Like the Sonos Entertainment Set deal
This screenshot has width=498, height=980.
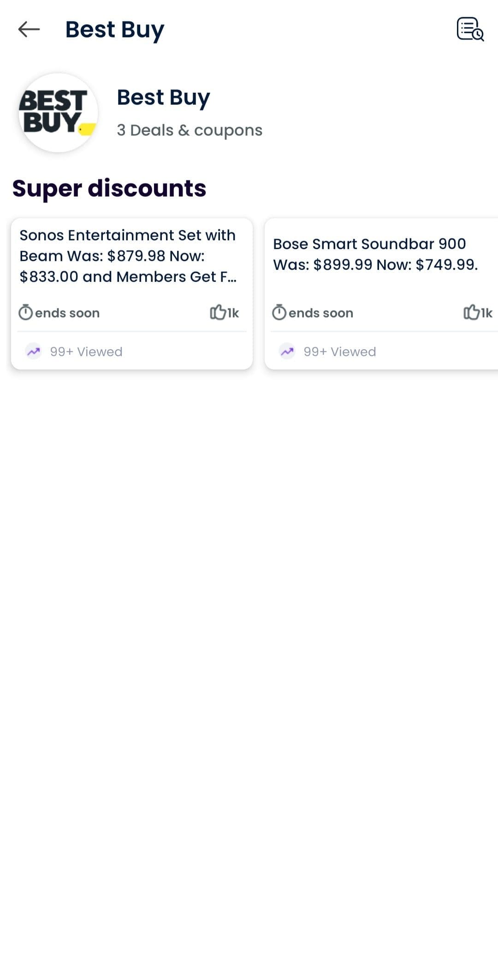point(218,312)
